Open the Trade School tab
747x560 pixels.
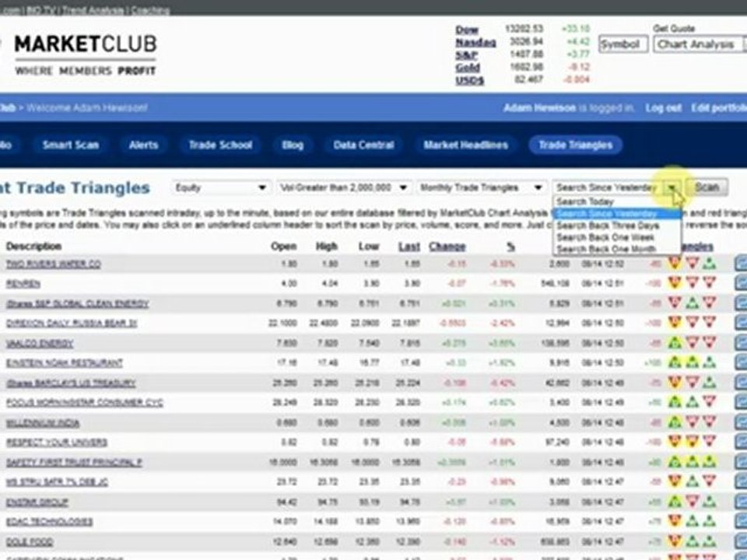click(x=220, y=145)
